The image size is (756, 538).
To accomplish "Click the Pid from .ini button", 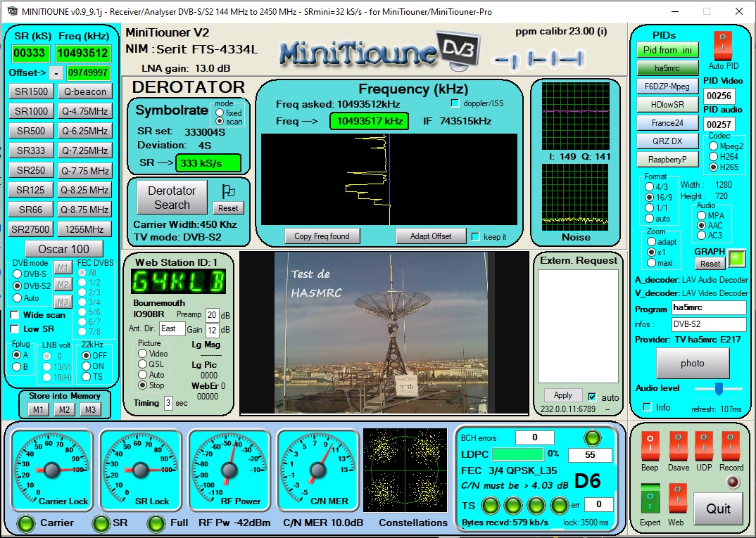I will tap(667, 50).
